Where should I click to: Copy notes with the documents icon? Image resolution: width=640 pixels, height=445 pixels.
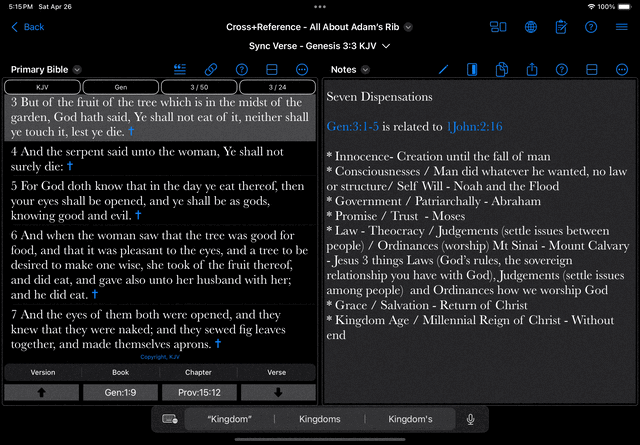[502, 69]
